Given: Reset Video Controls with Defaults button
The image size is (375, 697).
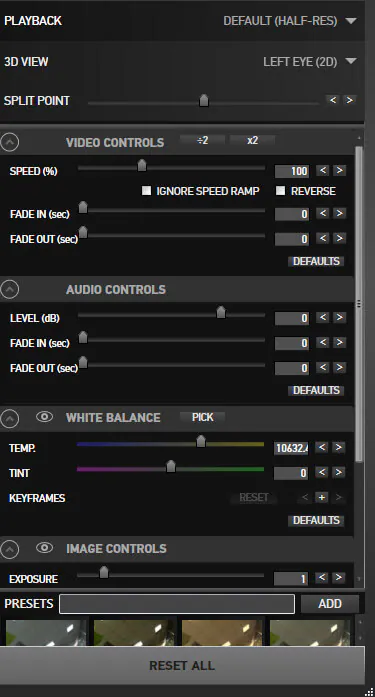Looking at the screenshot, I should coord(316,261).
